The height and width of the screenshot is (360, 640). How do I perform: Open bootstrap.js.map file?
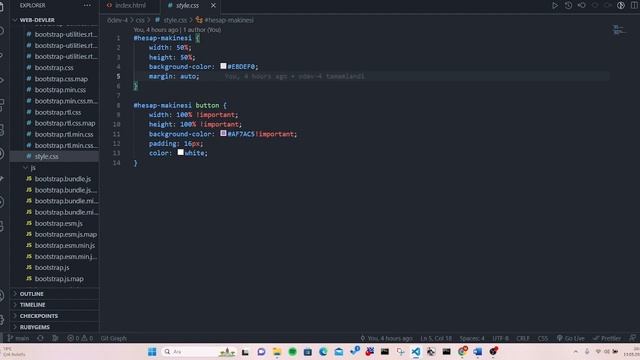[59, 279]
